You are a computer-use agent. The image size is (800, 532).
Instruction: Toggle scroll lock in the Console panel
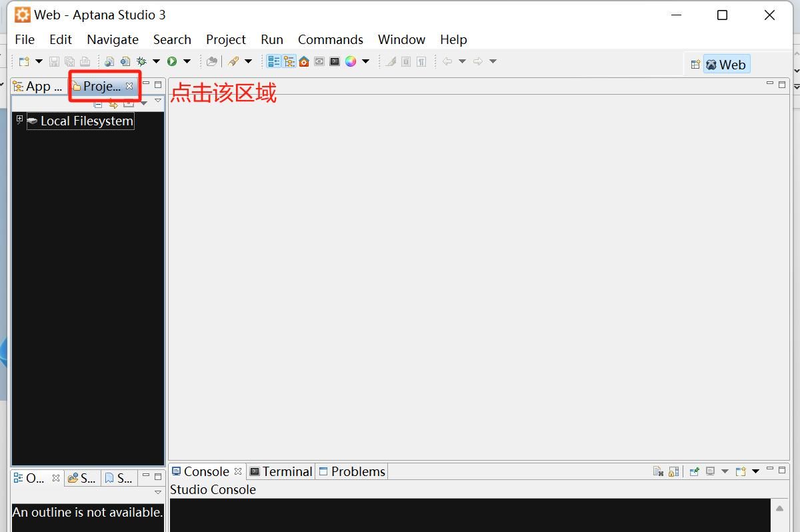click(x=673, y=471)
